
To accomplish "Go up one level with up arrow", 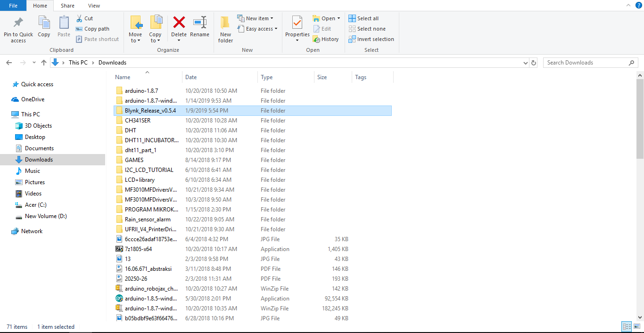I will (44, 63).
